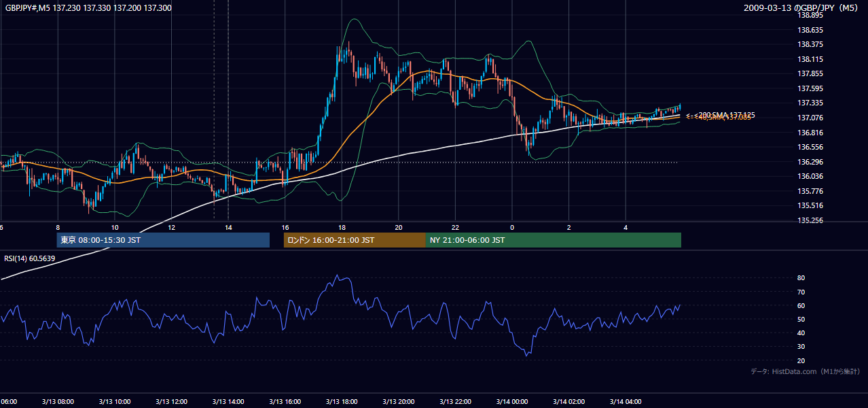Click RSI scale value 70

[x=801, y=292]
